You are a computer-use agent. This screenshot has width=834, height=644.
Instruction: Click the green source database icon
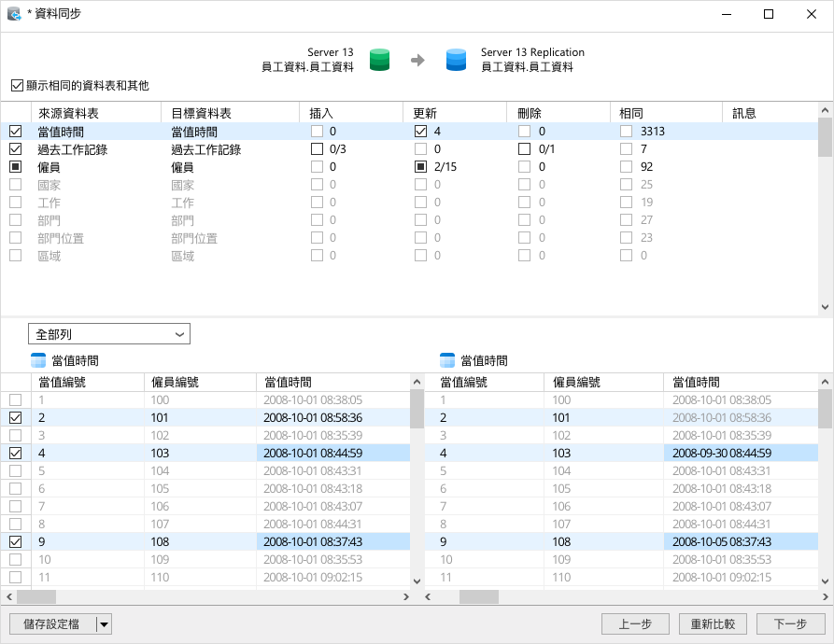[x=379, y=60]
